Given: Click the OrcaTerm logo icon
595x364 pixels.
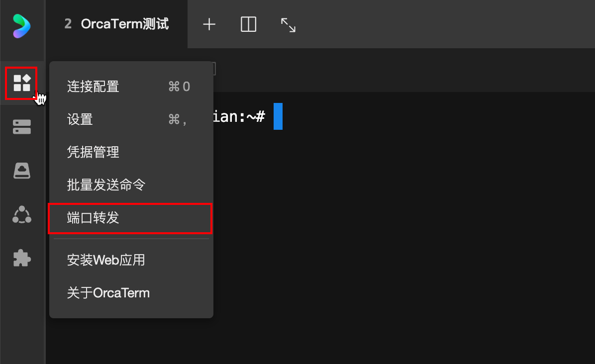Looking at the screenshot, I should click(22, 25).
